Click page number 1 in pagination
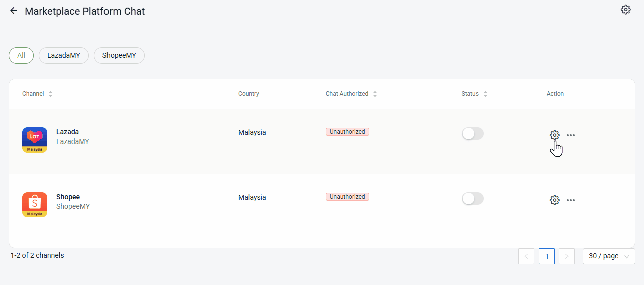The width and height of the screenshot is (644, 285). (546, 256)
